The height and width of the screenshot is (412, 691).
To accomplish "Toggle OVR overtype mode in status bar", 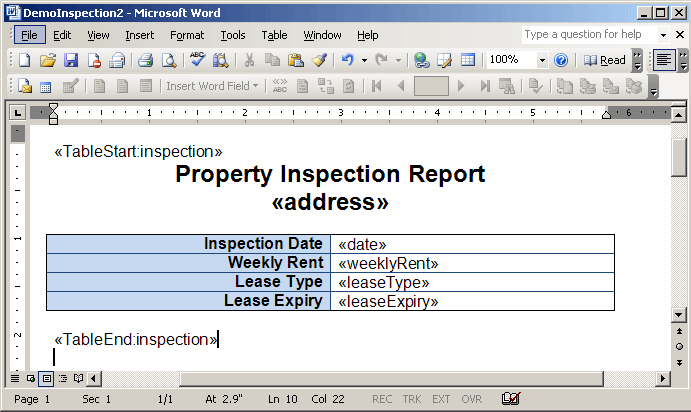I will tap(471, 399).
